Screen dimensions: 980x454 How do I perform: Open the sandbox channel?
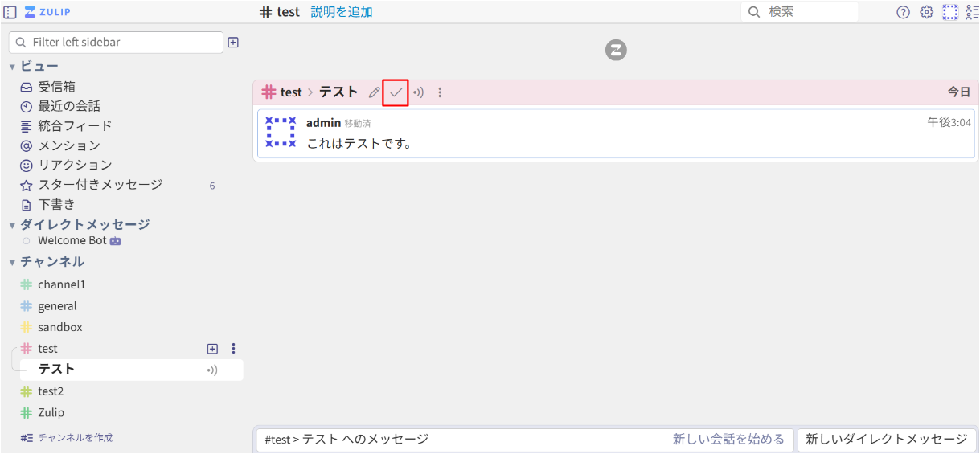point(60,327)
